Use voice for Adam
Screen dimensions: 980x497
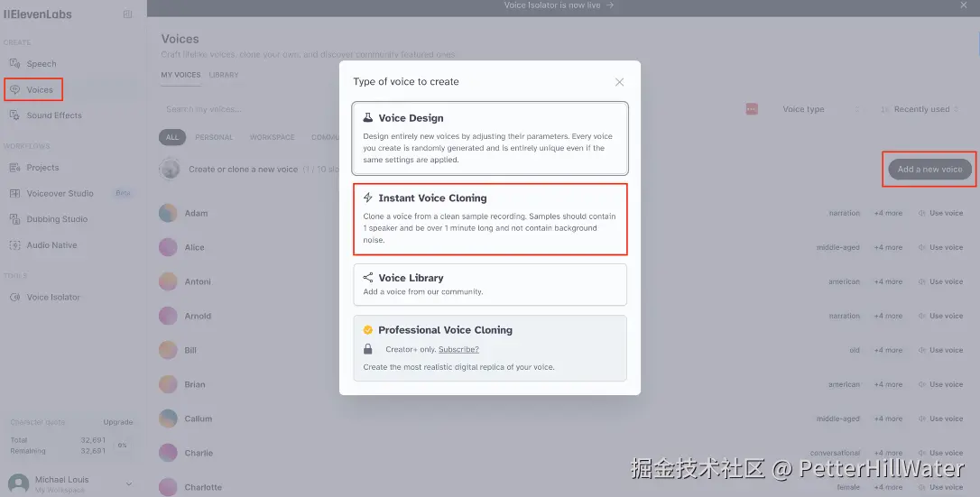(940, 213)
